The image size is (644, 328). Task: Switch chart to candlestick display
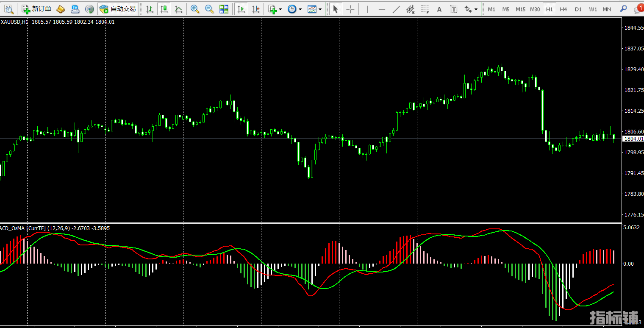point(164,9)
